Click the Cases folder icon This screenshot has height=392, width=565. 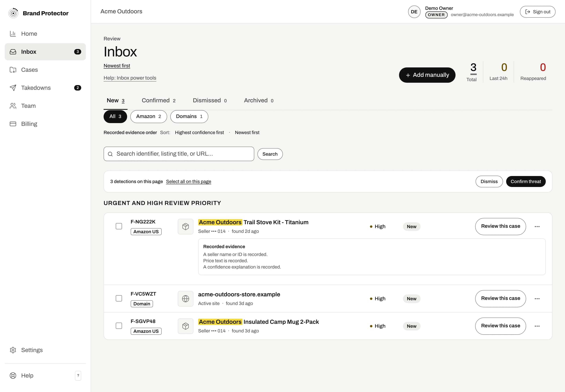(13, 70)
